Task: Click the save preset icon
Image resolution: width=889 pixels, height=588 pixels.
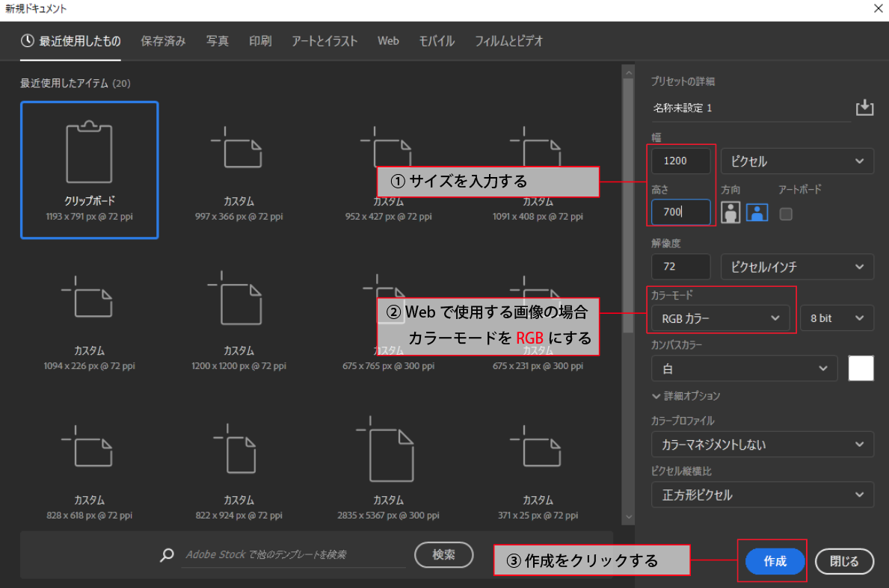Action: click(x=864, y=108)
